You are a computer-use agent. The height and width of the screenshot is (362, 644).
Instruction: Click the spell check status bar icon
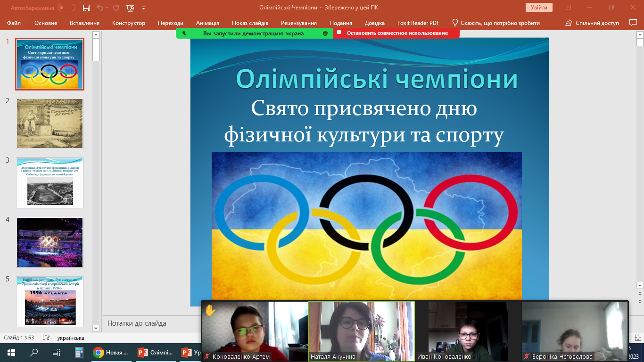(x=46, y=338)
